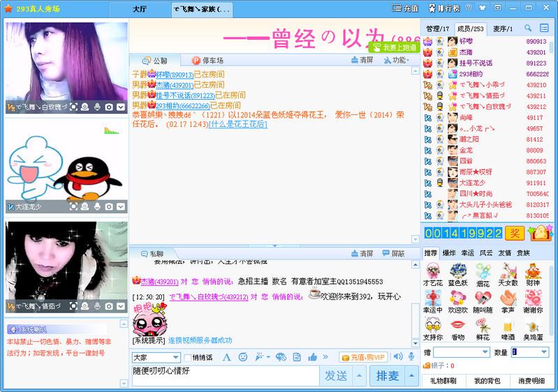Open the 功能 function dropdown
Viewport: 558px width, 392px height.
tap(397, 61)
